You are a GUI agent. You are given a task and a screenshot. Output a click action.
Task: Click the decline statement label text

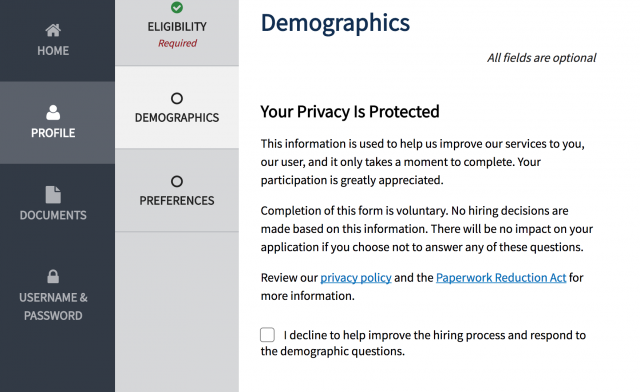click(x=423, y=343)
